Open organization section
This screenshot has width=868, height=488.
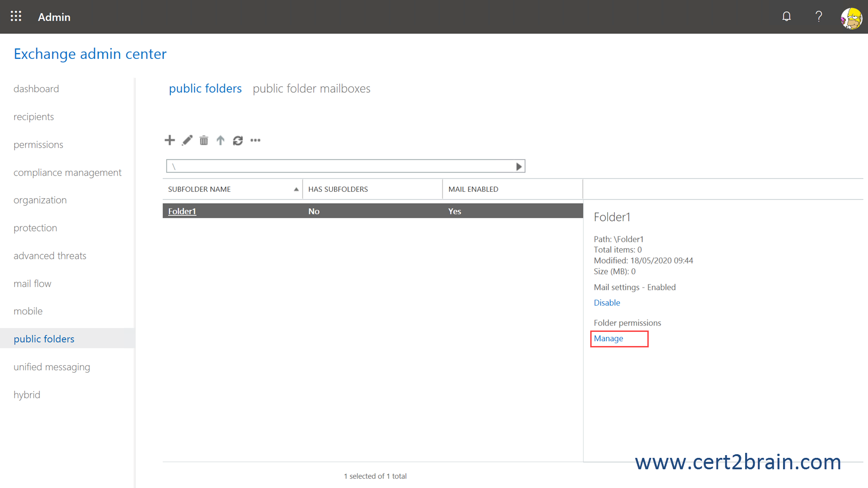pos(40,200)
